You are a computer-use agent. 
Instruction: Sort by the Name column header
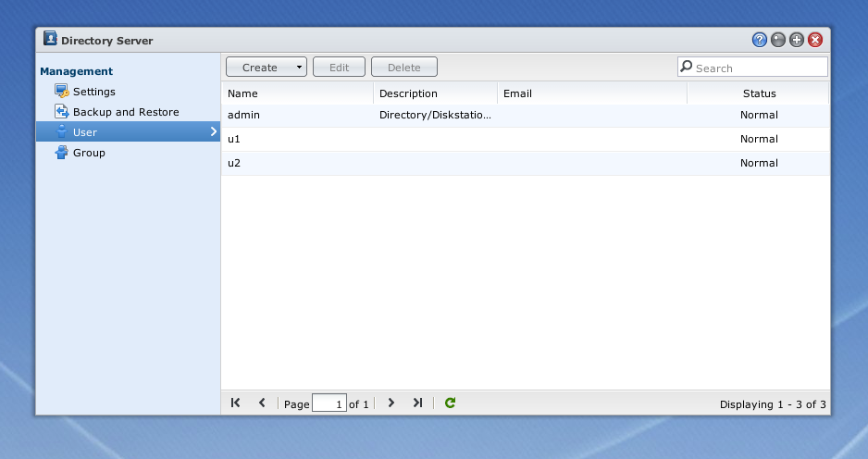pyautogui.click(x=297, y=93)
